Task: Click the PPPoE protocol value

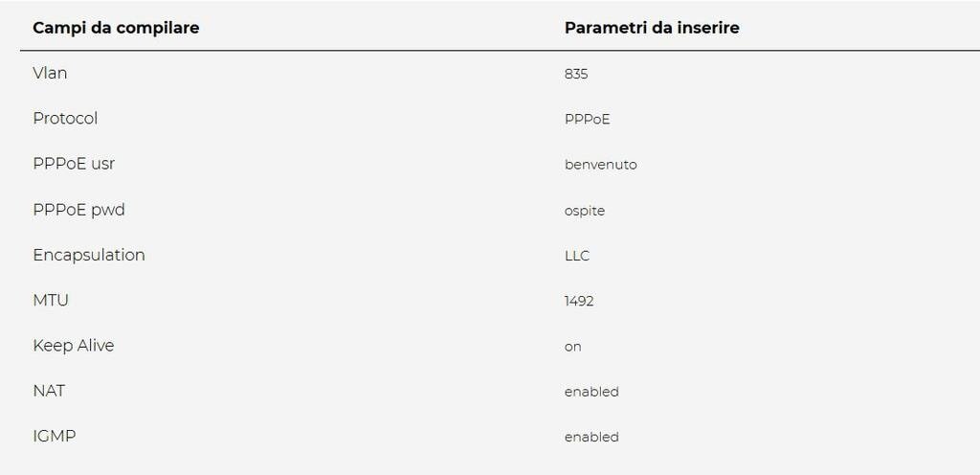Action: coord(587,120)
